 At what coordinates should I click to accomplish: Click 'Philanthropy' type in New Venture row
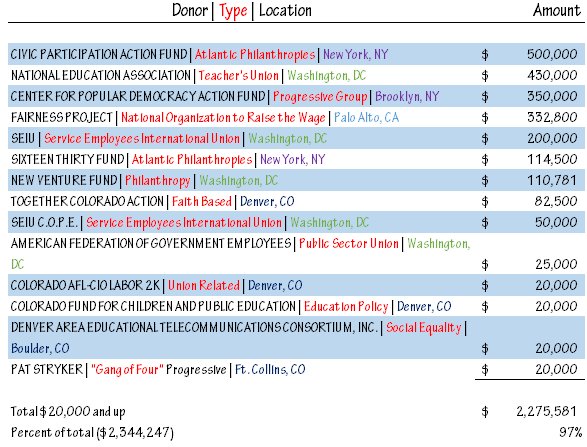point(158,181)
